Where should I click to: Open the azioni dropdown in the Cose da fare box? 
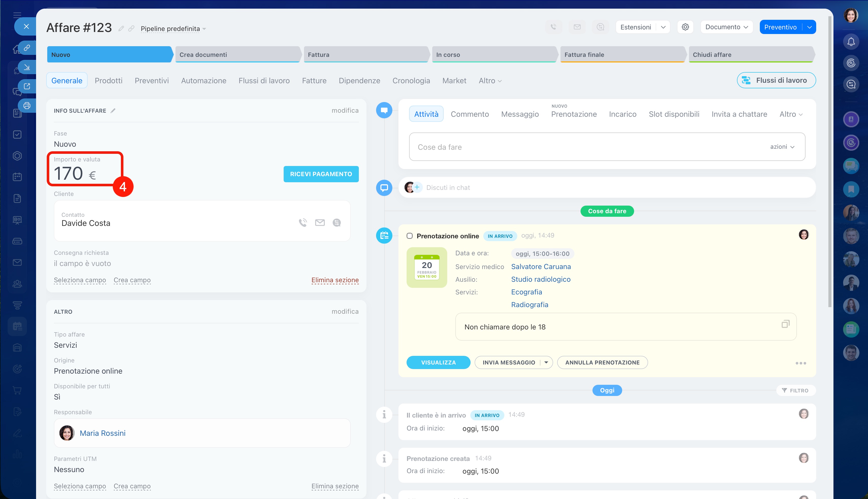782,147
